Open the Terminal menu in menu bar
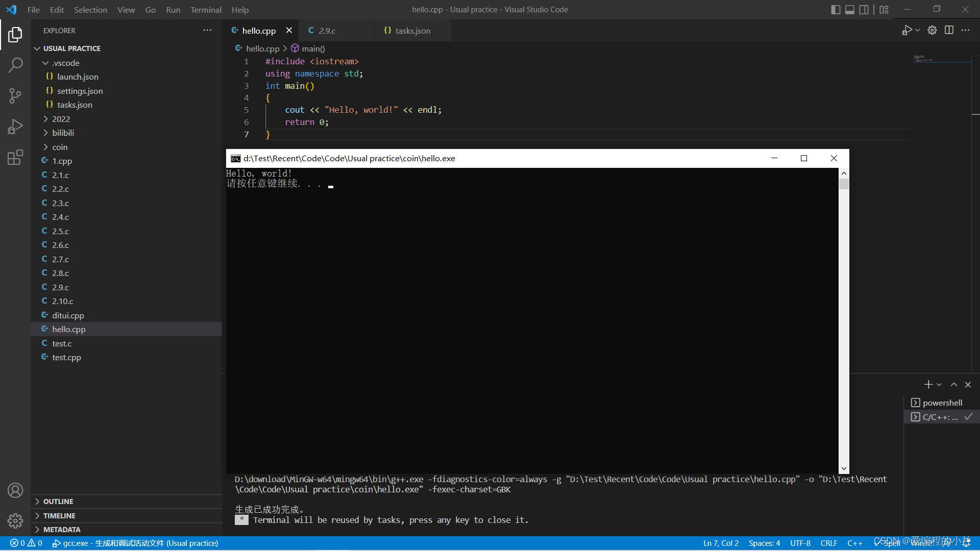The image size is (980, 551). [x=205, y=9]
